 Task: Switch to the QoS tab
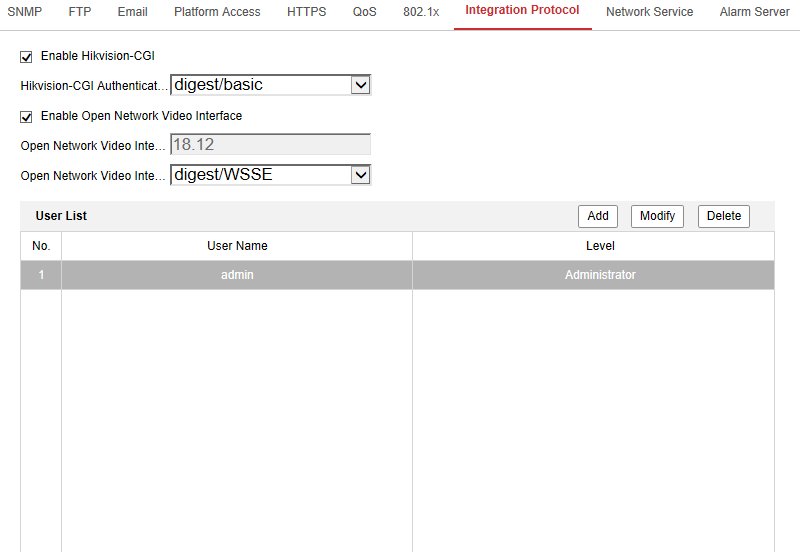click(364, 12)
